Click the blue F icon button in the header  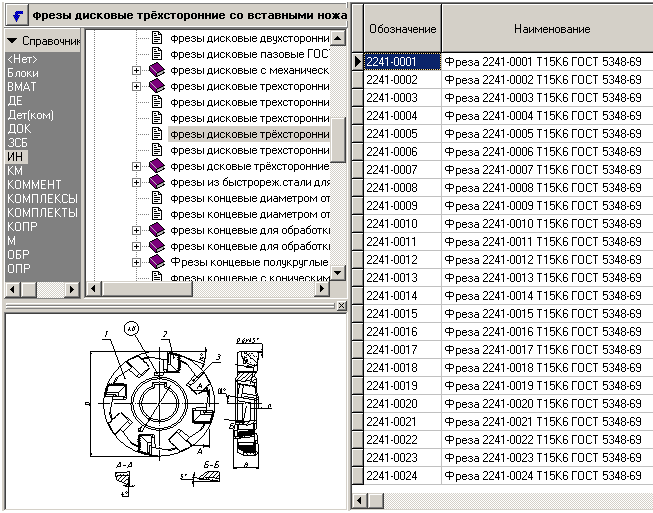pos(17,15)
